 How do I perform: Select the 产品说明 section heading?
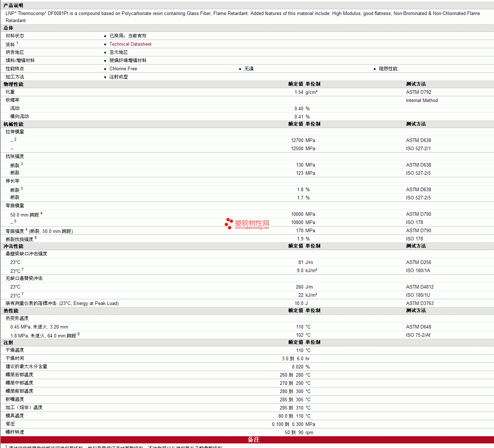(13, 5)
